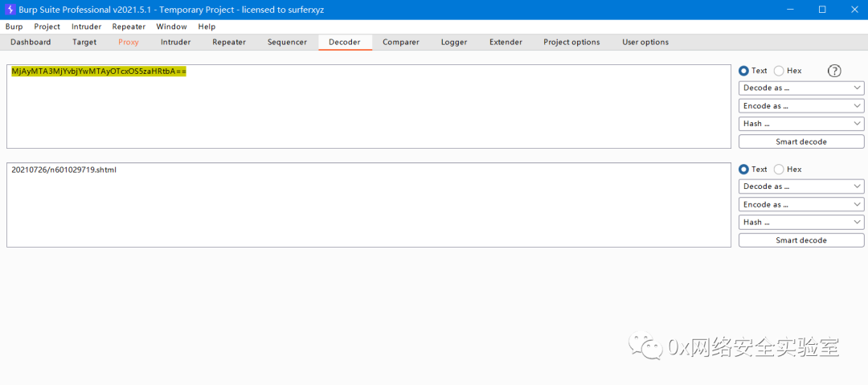Viewport: 868px width, 385px height.
Task: Open top panel's "Hash ..." dropdown
Action: 801,124
